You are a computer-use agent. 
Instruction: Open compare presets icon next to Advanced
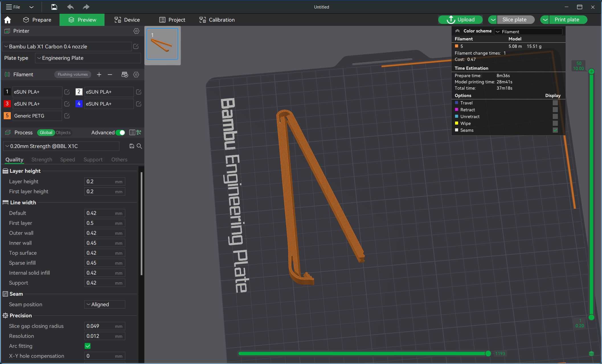pos(139,132)
